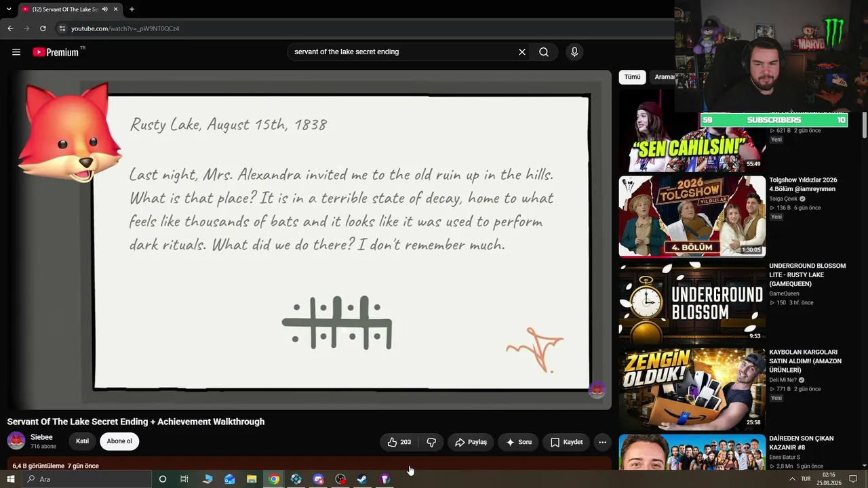Go back in the browser

10,28
